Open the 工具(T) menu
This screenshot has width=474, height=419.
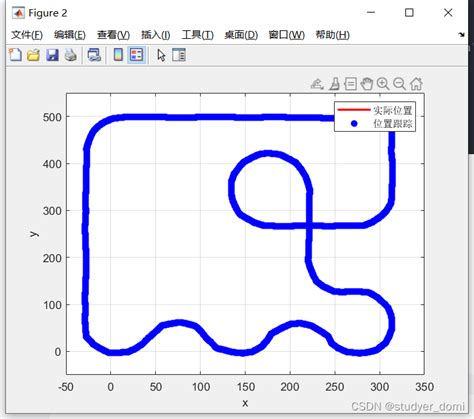198,35
